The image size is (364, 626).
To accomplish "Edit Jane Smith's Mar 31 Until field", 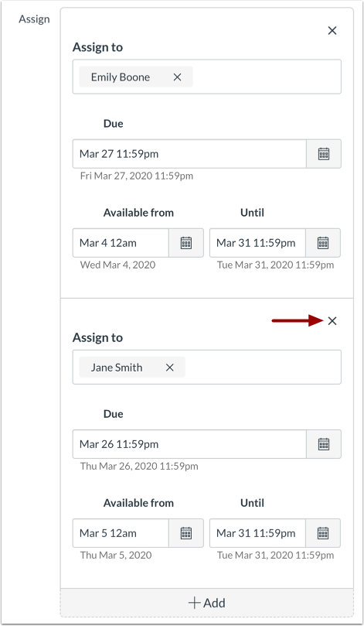I will click(x=257, y=533).
